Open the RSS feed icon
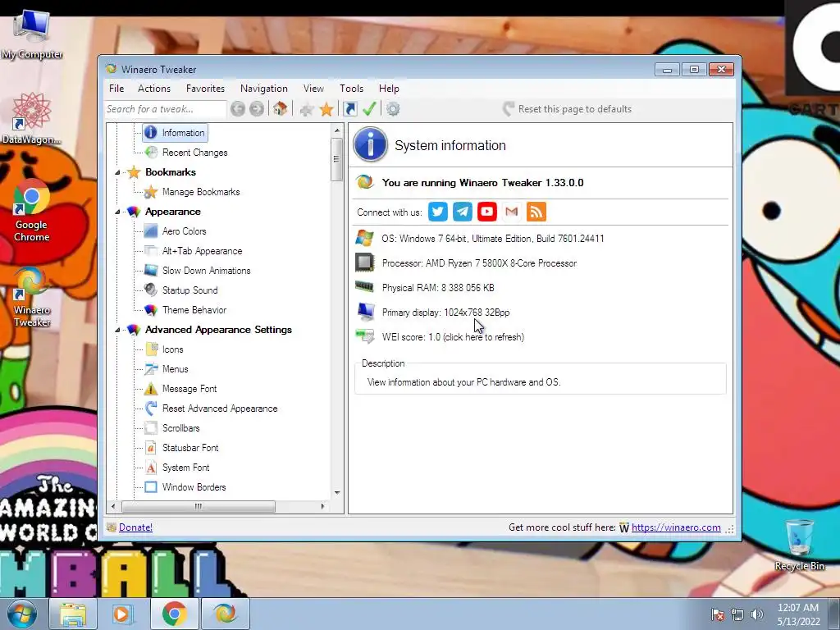 [x=536, y=212]
